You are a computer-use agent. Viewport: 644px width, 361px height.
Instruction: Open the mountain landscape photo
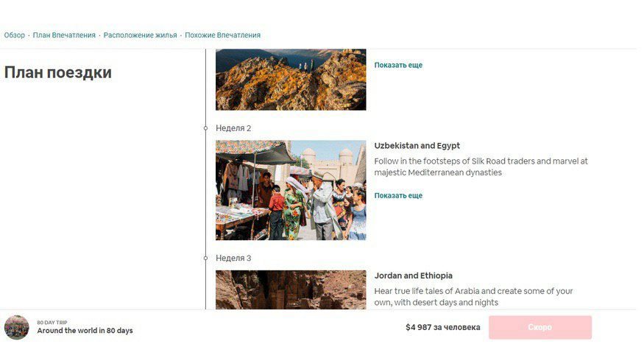coord(291,80)
